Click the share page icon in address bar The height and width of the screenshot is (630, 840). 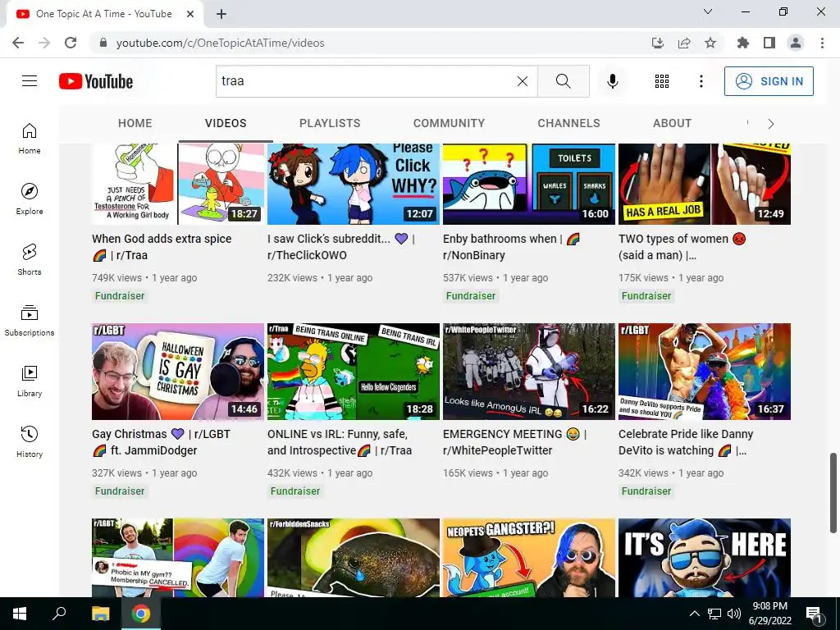[684, 43]
